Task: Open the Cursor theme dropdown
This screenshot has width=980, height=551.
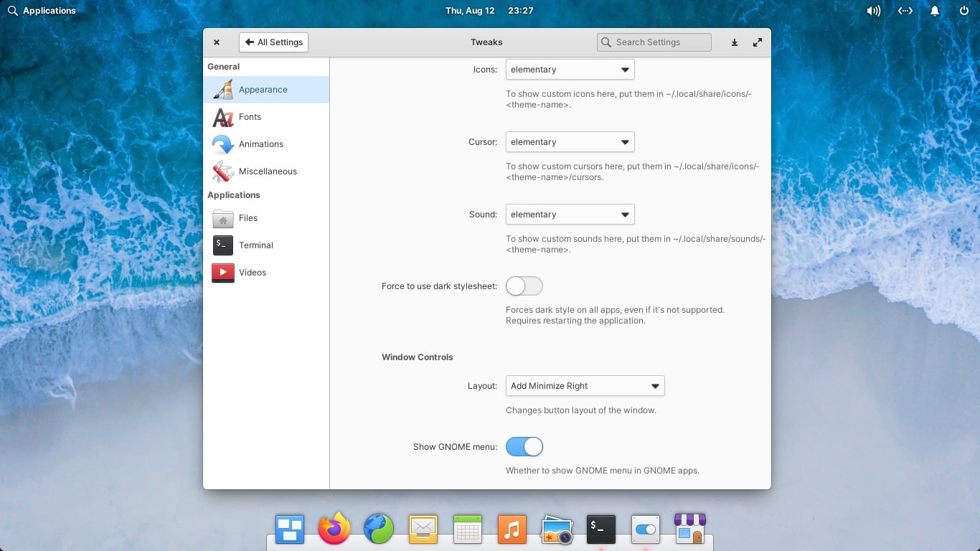Action: point(569,141)
